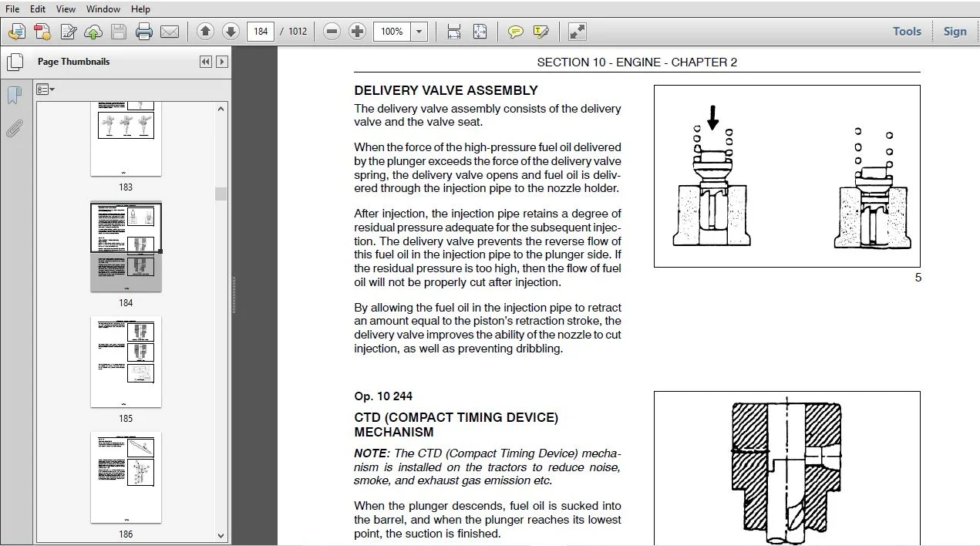The image size is (980, 546).
Task: Click fit width scrolling icon
Action: pyautogui.click(x=454, y=32)
